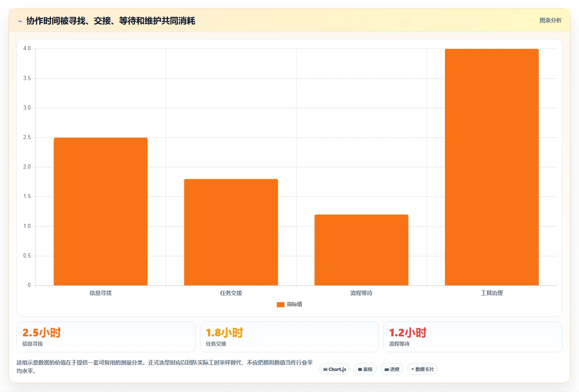This screenshot has width=579, height=392.
Task: Click the footnote starting with 这组示意数据的价值
Action: click(165, 367)
